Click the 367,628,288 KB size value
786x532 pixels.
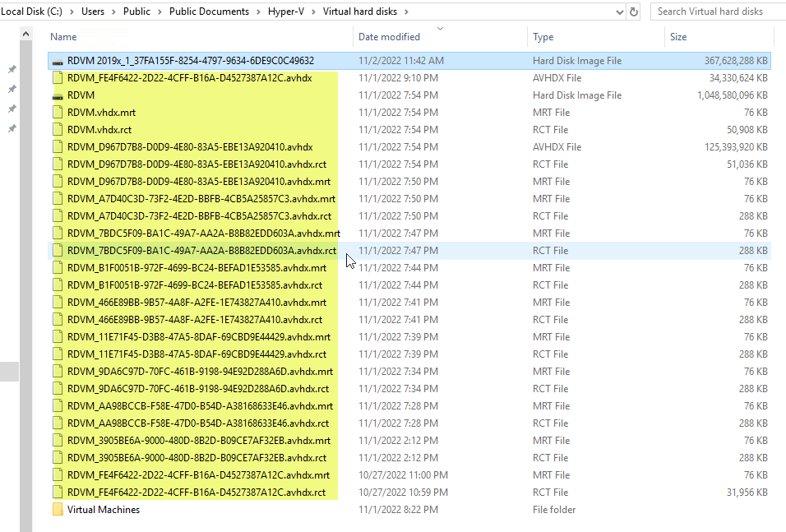[x=736, y=61]
